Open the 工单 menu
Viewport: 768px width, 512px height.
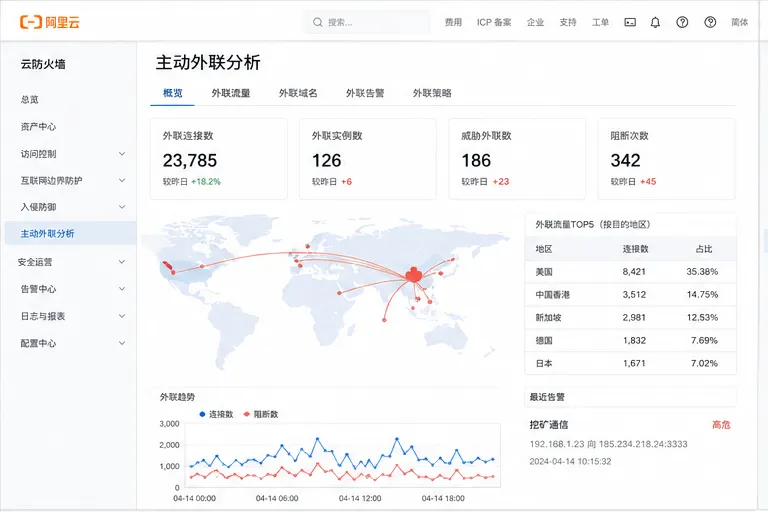point(600,22)
